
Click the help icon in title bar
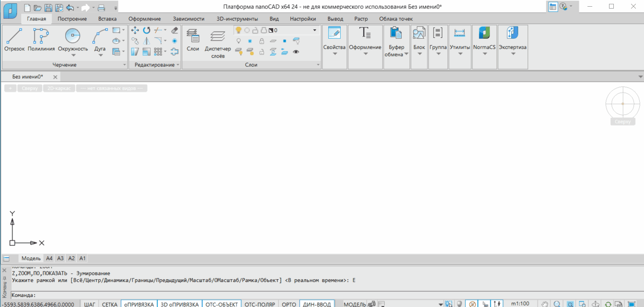click(563, 7)
